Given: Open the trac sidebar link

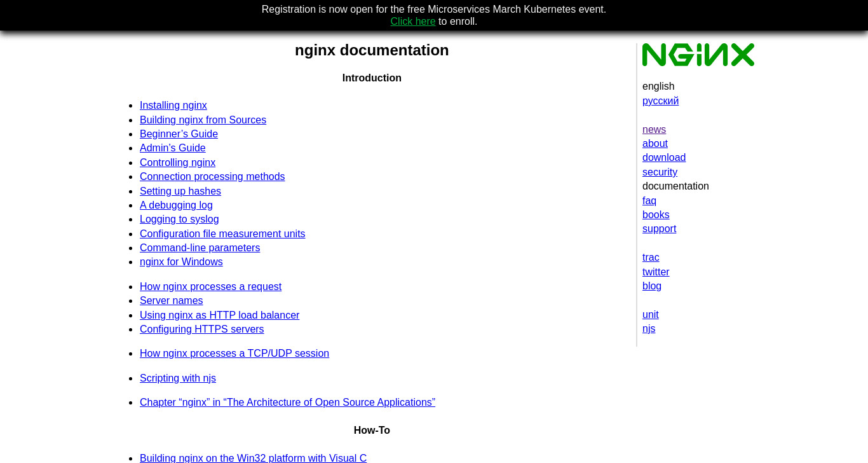Looking at the screenshot, I should [x=651, y=258].
